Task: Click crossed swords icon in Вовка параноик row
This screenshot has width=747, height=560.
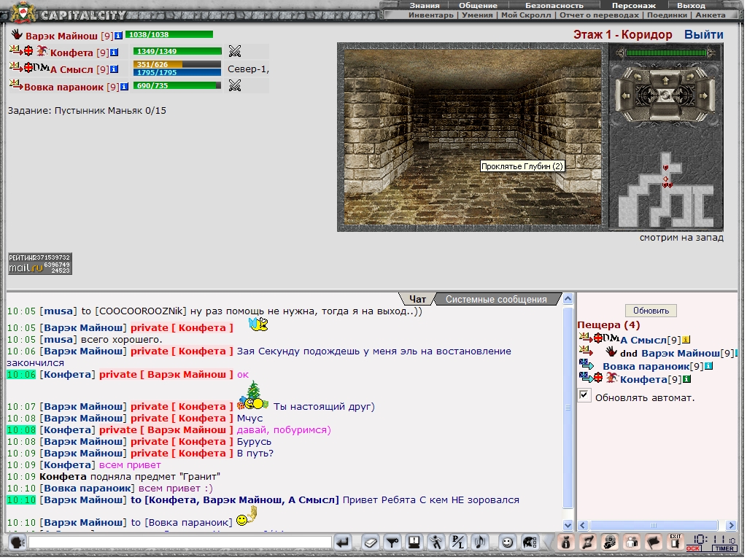Action: click(234, 85)
